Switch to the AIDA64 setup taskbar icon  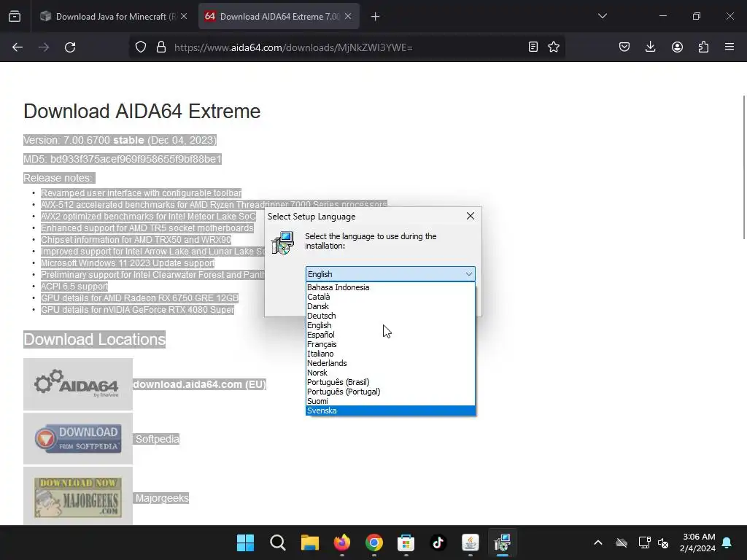point(502,542)
